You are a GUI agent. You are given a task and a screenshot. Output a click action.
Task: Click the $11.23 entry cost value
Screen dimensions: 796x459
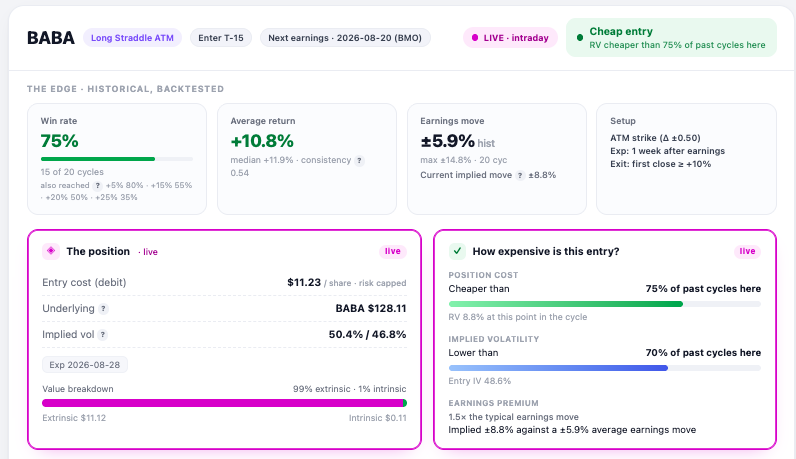(x=304, y=282)
